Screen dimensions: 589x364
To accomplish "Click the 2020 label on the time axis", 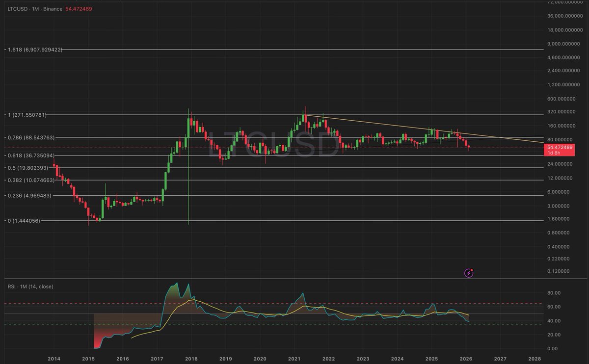I will tap(260, 360).
